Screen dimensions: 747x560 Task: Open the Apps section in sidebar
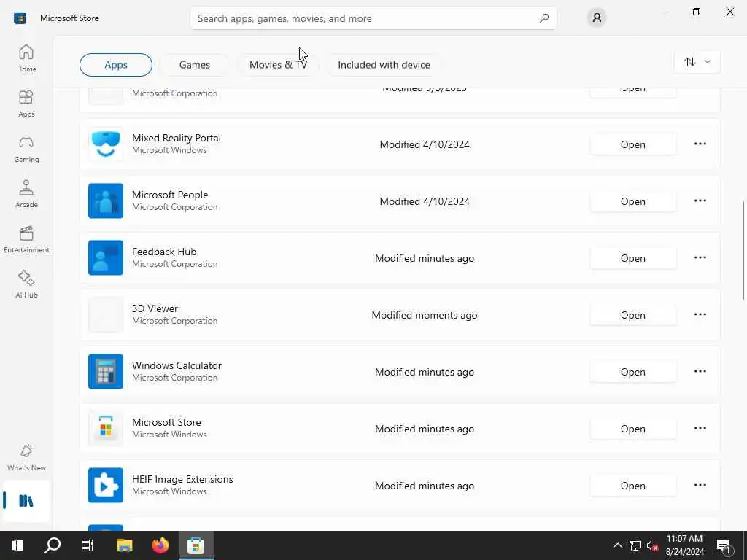(x=26, y=104)
